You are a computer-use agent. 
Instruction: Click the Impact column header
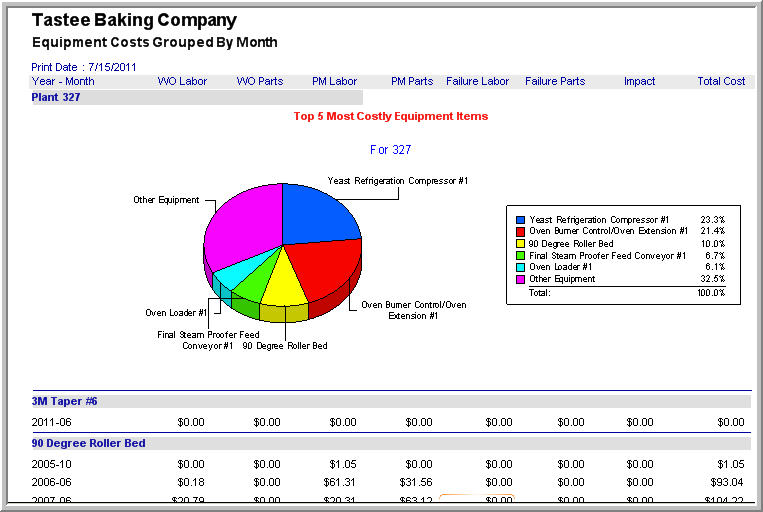coord(639,81)
